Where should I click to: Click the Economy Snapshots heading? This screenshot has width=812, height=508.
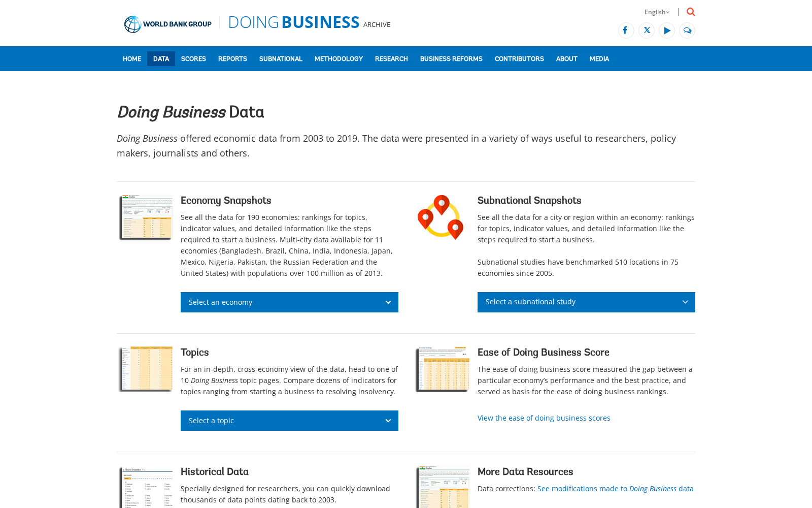point(226,201)
